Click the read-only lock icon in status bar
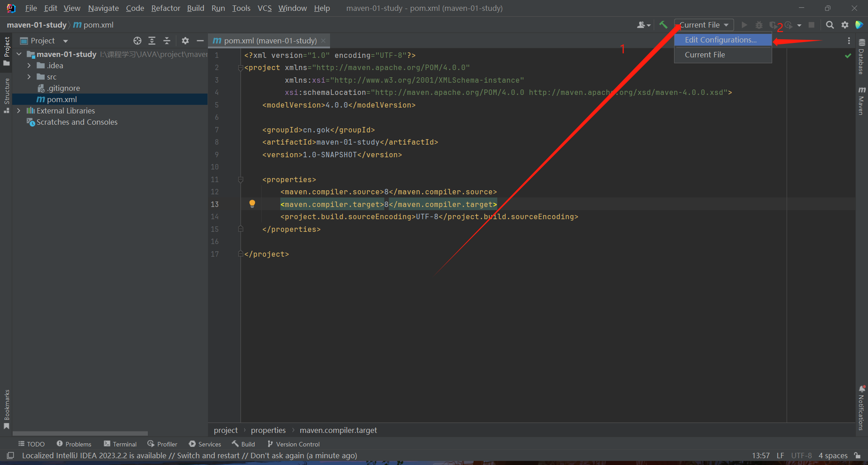 857,456
